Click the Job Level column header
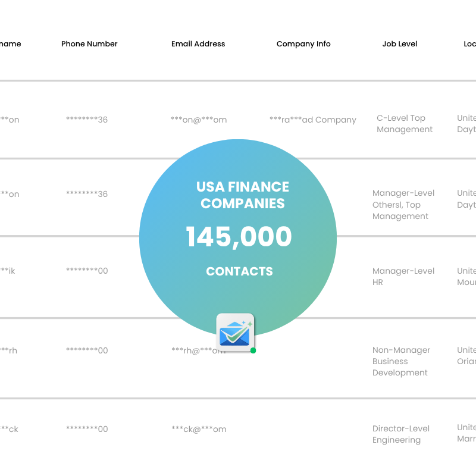Screen dimensions: 476x476 click(400, 44)
